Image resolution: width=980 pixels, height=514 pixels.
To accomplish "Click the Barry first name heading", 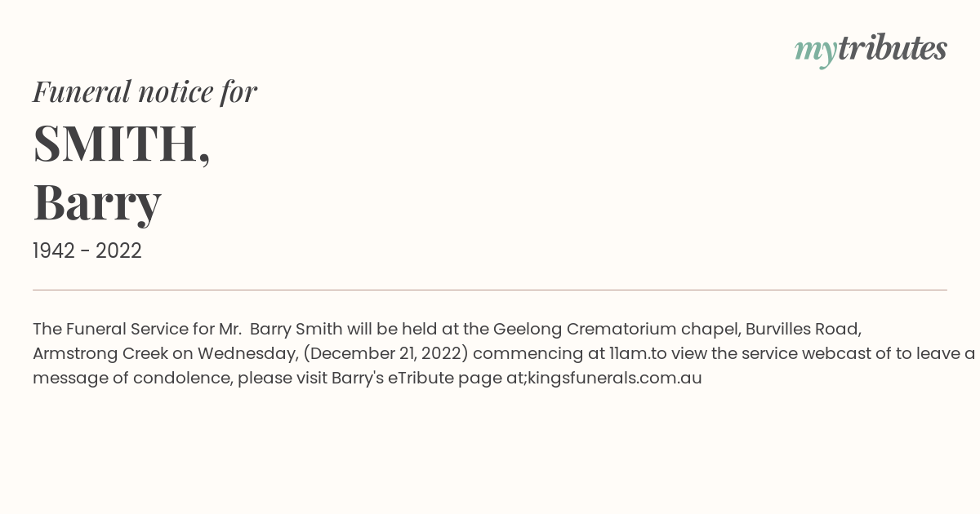I will (x=97, y=202).
